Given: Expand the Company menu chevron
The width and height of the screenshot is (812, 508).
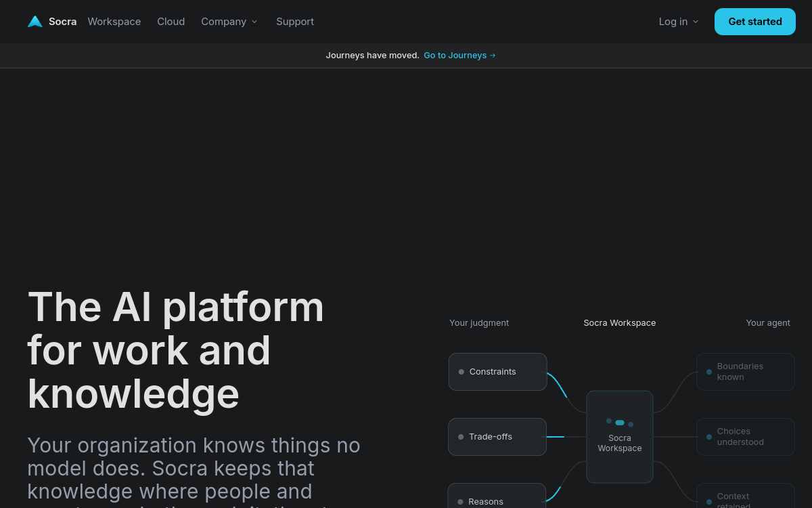Looking at the screenshot, I should (x=254, y=22).
